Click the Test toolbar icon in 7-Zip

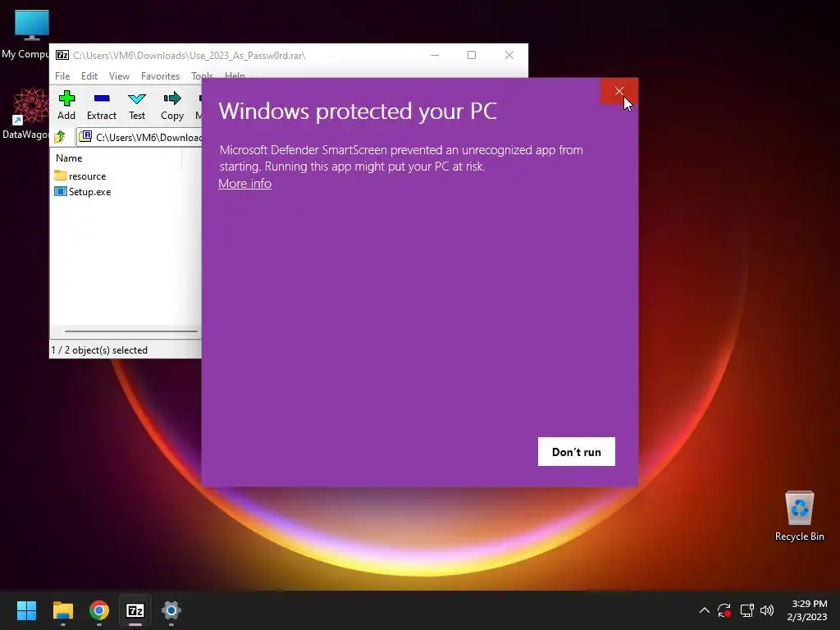[137, 106]
